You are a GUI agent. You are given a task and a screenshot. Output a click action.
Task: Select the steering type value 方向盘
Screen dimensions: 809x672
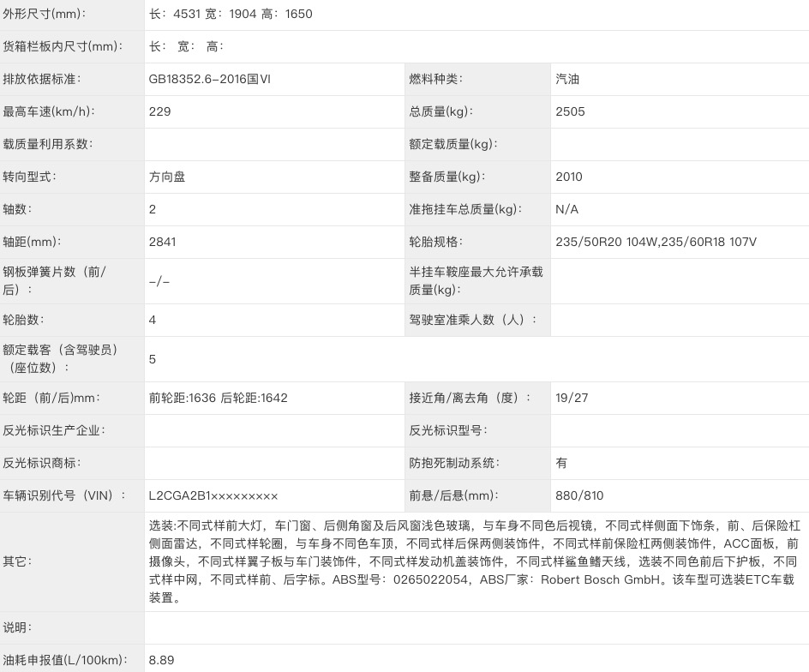coord(166,177)
